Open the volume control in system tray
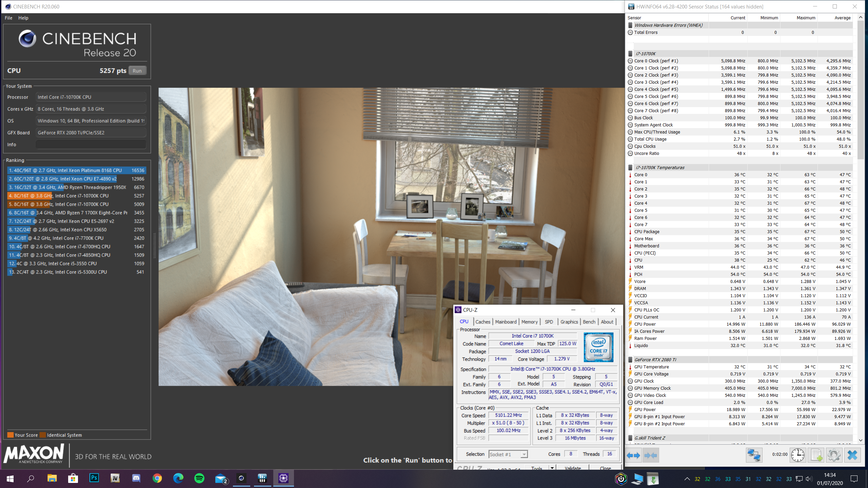This screenshot has height=488, width=868. click(x=809, y=479)
